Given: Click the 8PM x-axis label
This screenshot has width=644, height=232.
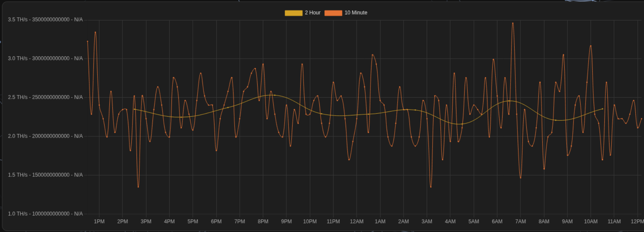Looking at the screenshot, I should tap(263, 222).
